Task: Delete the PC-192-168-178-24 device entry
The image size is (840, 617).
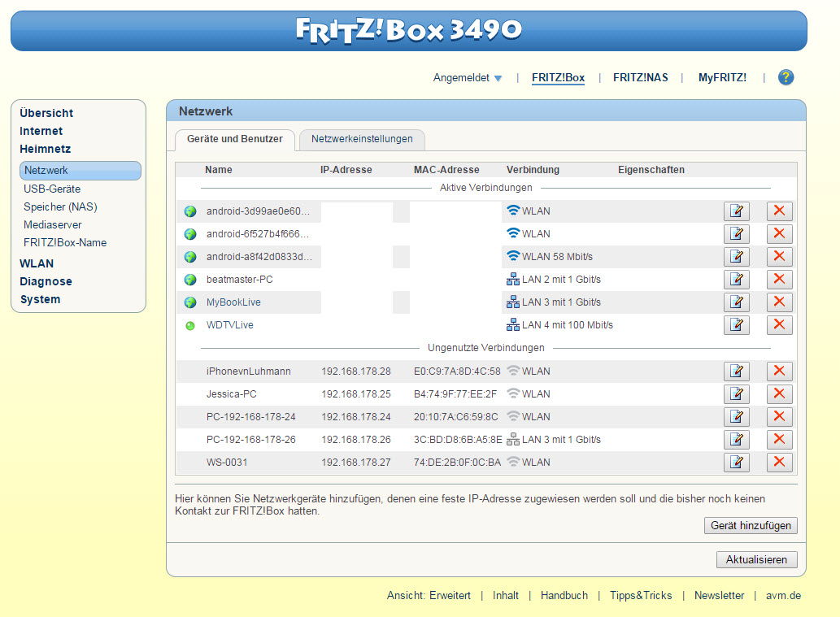Action: point(780,417)
